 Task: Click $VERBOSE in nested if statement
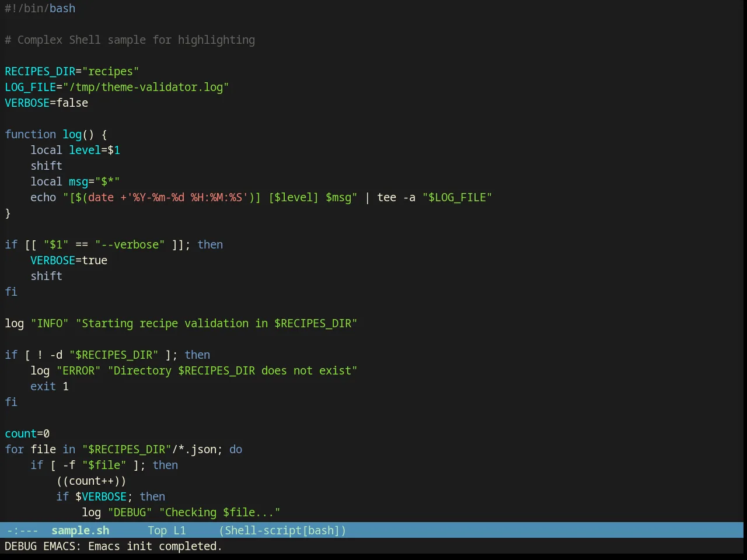click(101, 496)
